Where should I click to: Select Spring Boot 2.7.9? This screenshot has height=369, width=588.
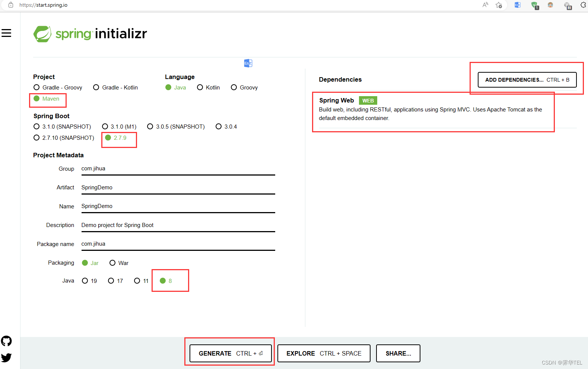click(116, 138)
